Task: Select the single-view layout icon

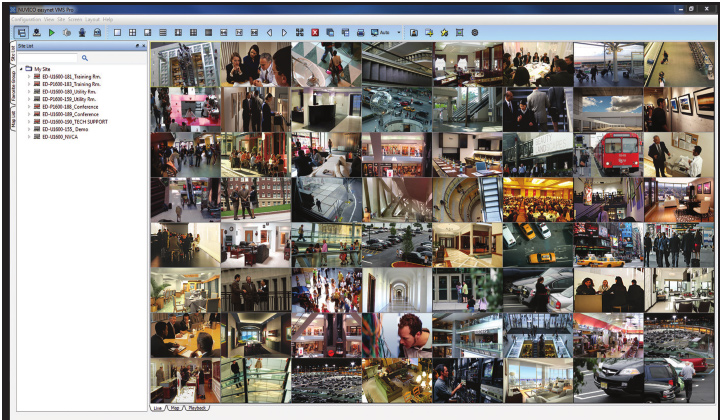Action: pyautogui.click(x=117, y=32)
